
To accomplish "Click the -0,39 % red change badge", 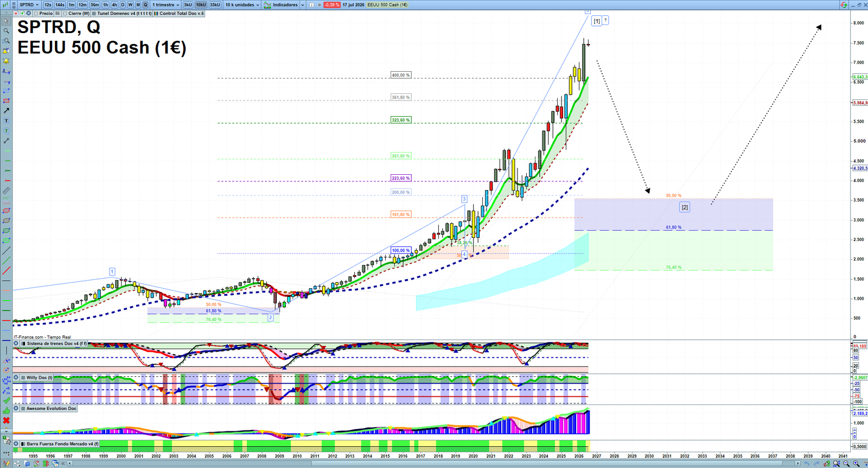I will click(x=332, y=5).
